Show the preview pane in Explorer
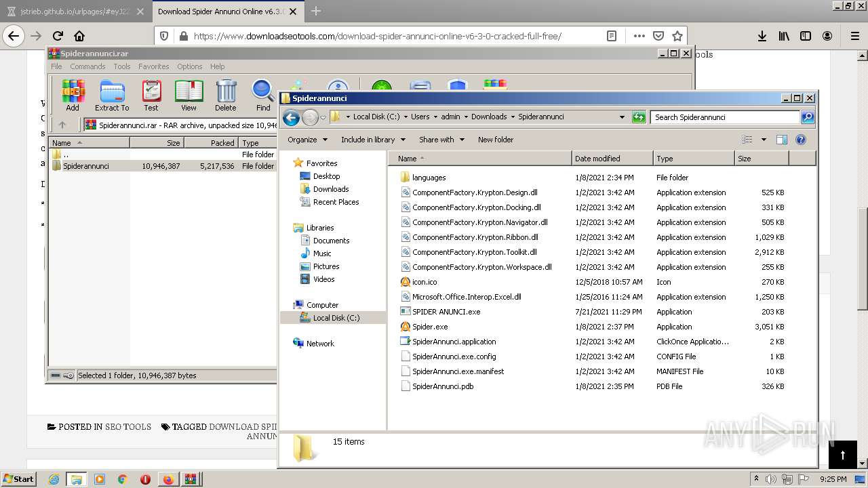868x488 pixels. coord(781,140)
